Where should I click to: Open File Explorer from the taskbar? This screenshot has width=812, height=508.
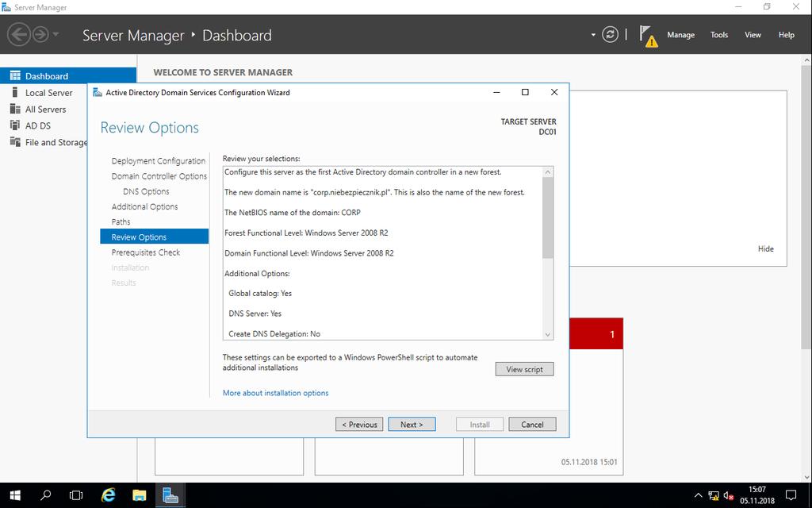click(140, 495)
